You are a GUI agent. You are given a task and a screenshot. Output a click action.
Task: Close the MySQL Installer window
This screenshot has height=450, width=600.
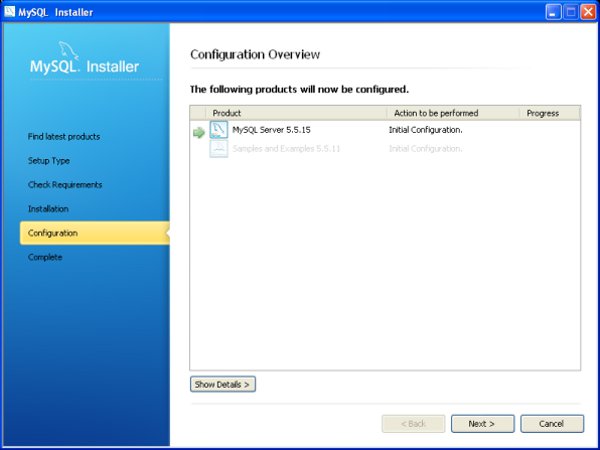point(588,12)
